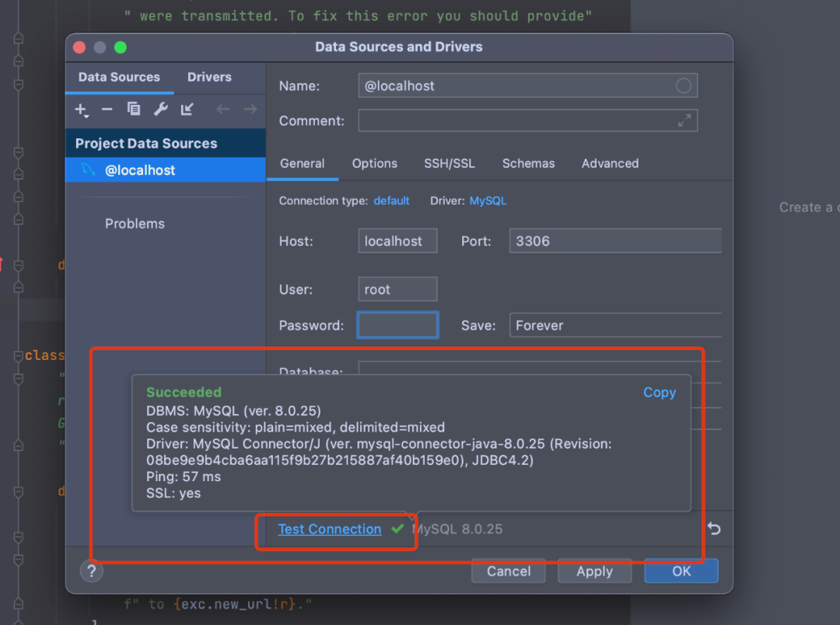The height and width of the screenshot is (625, 840).
Task: Open the Options tab
Action: [374, 163]
